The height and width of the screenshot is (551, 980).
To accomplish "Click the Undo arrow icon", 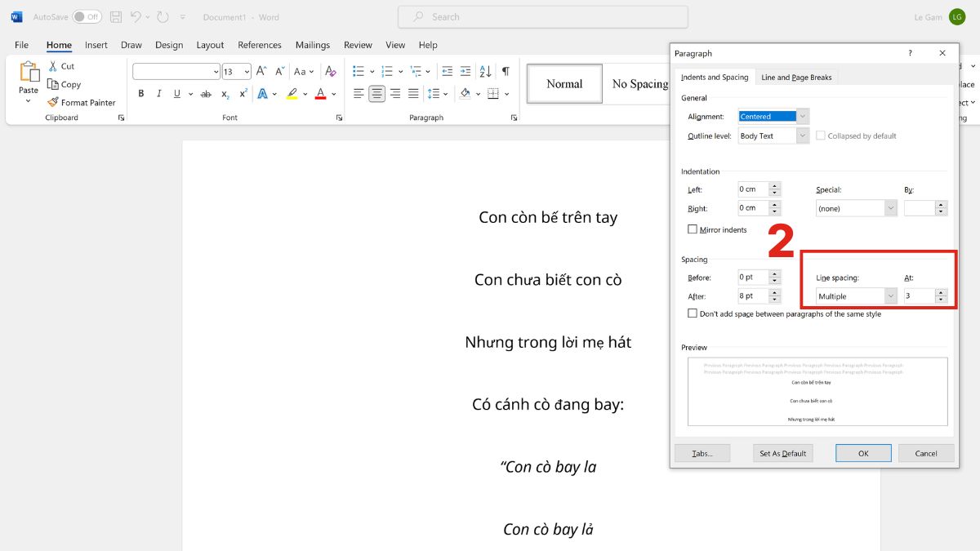I will (x=136, y=17).
